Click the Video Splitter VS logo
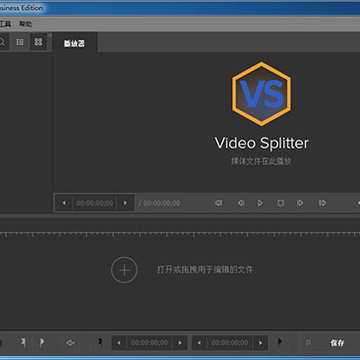This screenshot has height=360, width=360. coord(261,94)
